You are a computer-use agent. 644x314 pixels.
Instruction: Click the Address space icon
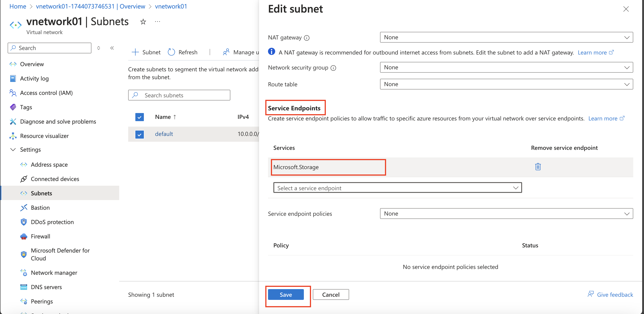click(x=24, y=165)
